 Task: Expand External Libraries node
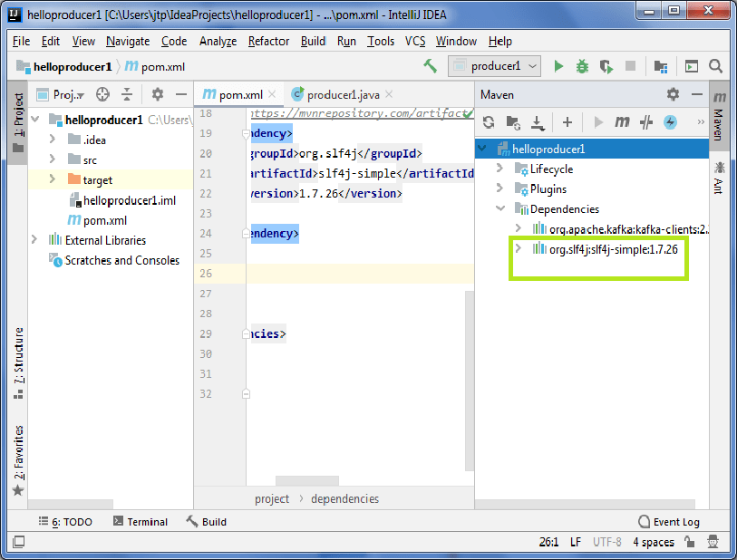click(x=34, y=239)
